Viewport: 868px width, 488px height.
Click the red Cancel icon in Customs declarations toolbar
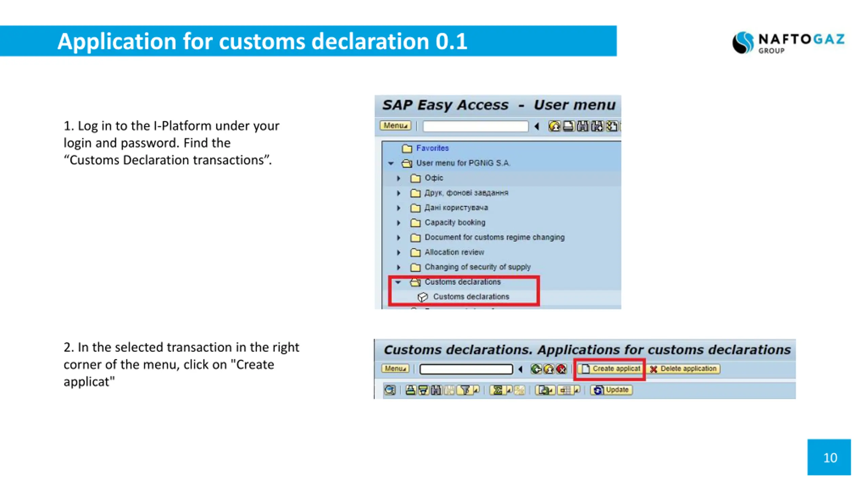pyautogui.click(x=561, y=369)
